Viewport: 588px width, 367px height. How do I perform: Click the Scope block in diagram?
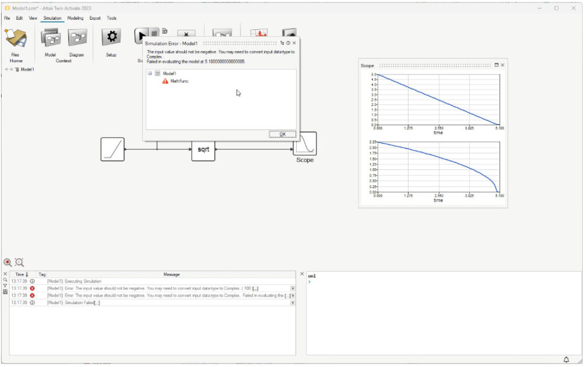click(x=305, y=144)
